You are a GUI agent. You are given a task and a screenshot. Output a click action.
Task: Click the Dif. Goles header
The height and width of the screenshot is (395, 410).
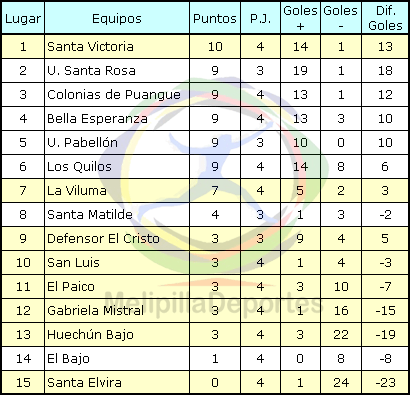click(385, 18)
